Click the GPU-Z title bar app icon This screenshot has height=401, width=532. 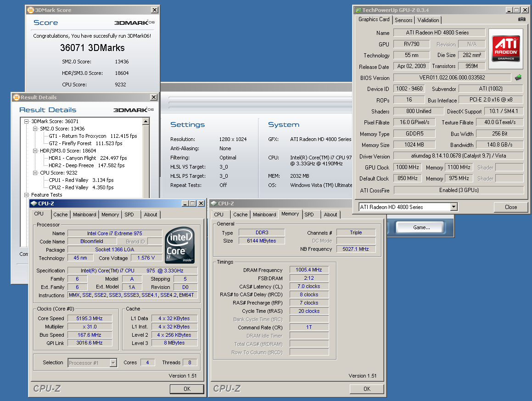(358, 10)
